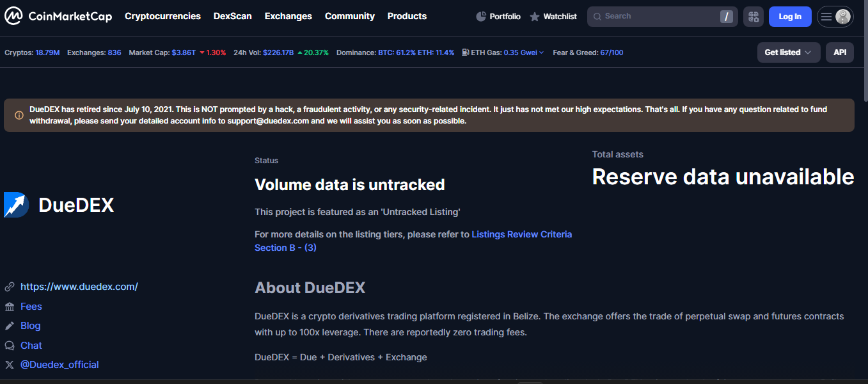Image resolution: width=868 pixels, height=384 pixels.
Task: Open Listings Review Criteria Section B link
Action: 413,241
